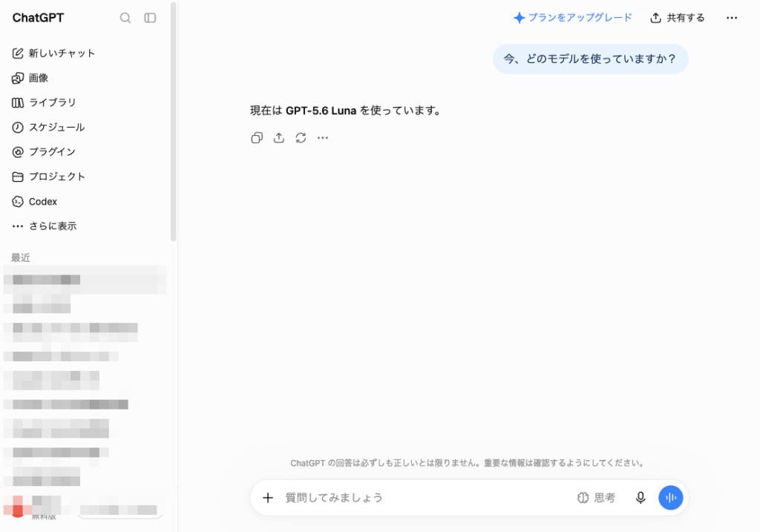Image resolution: width=760 pixels, height=532 pixels.
Task: Toggle the 思考 thinking mode
Action: point(596,498)
